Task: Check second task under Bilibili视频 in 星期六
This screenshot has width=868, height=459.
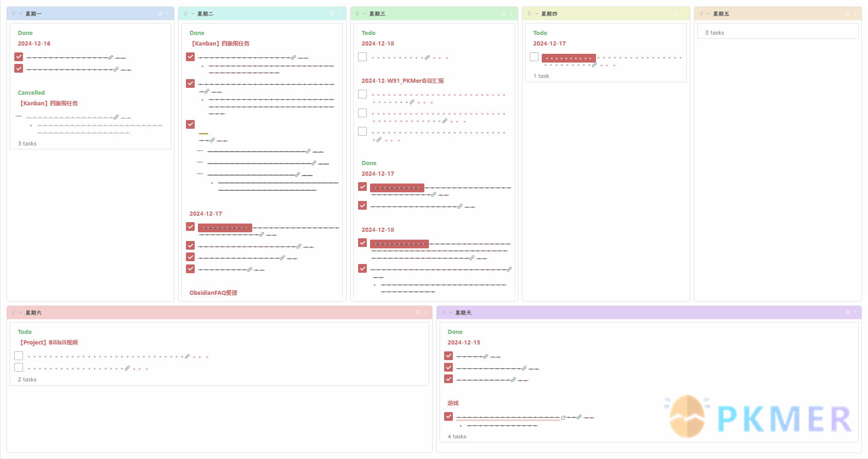Action: [18, 367]
